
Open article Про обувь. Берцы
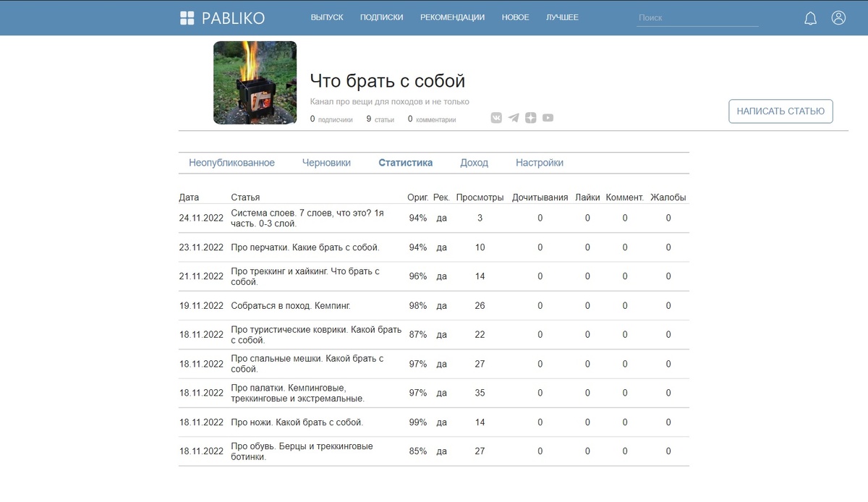pos(302,451)
